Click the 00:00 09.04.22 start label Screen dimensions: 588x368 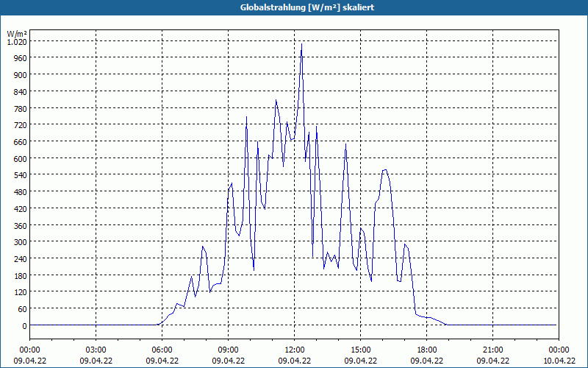pos(29,355)
